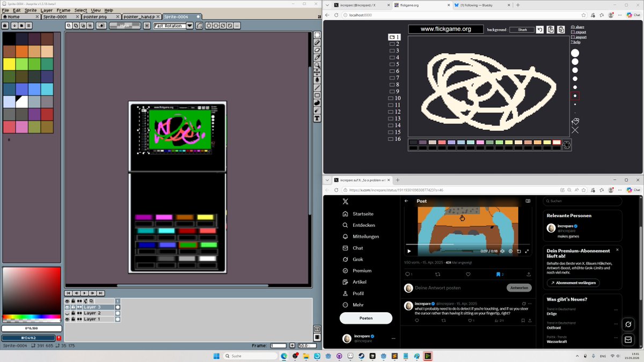Open Aseprite Layer menu

click(x=47, y=10)
